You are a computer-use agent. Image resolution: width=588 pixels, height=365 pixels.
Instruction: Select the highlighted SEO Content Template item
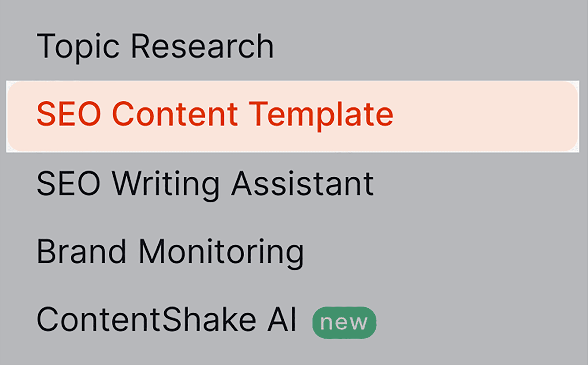click(215, 114)
